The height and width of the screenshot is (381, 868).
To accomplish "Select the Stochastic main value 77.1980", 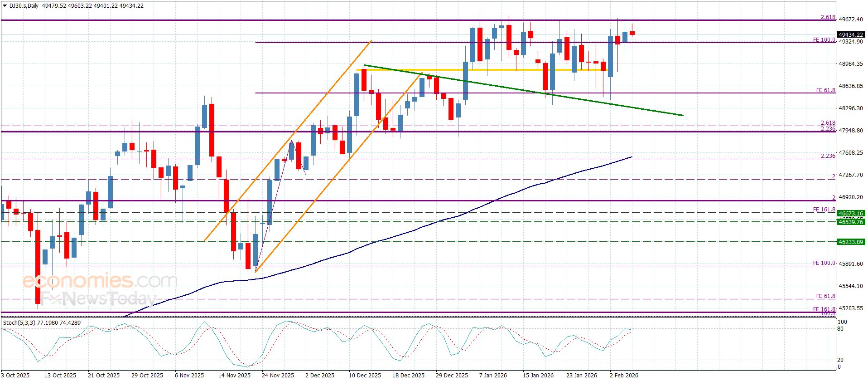I will point(47,323).
